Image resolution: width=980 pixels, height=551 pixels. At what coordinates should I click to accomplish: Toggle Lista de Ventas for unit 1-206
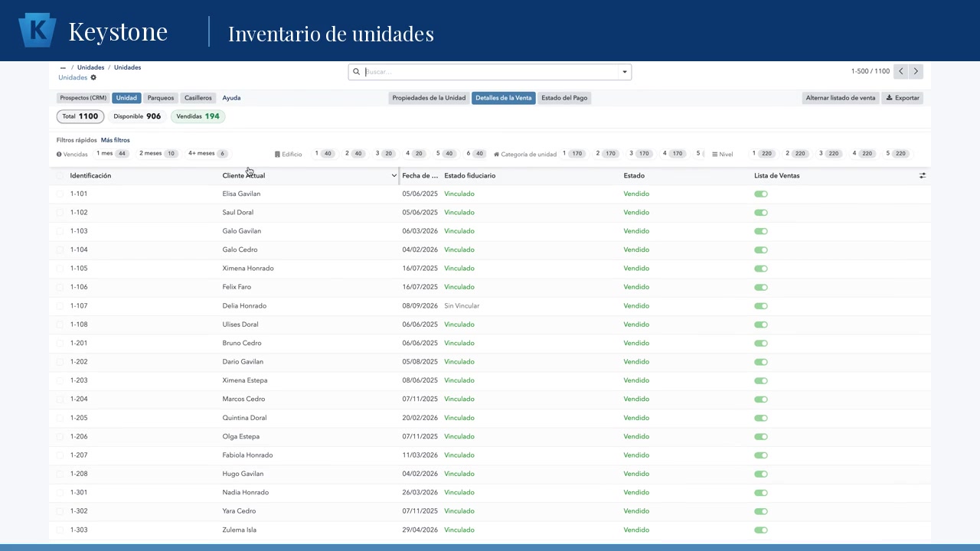coord(761,436)
